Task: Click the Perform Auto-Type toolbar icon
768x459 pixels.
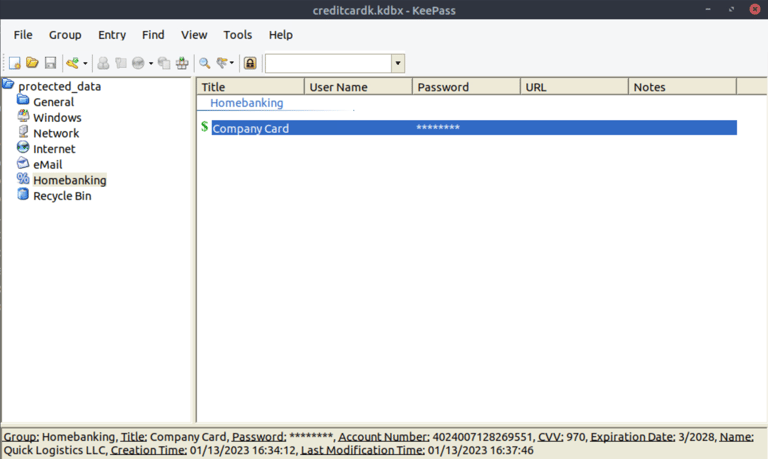Action: 182,63
